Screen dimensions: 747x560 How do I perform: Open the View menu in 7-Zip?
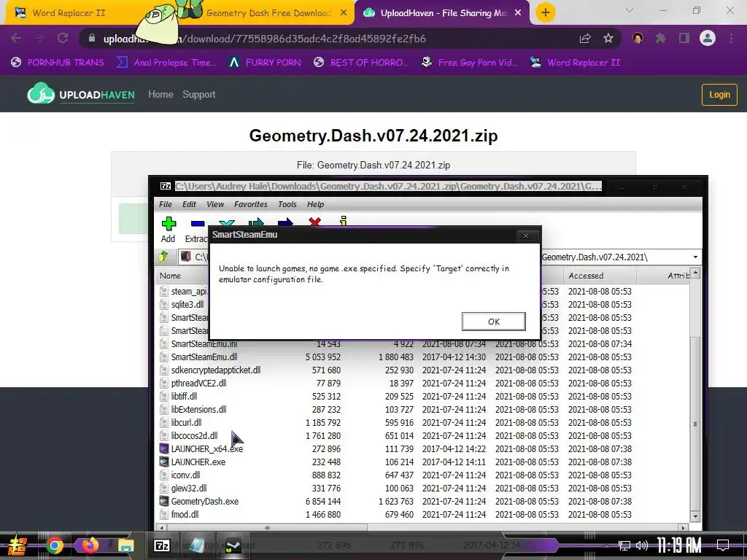(215, 204)
